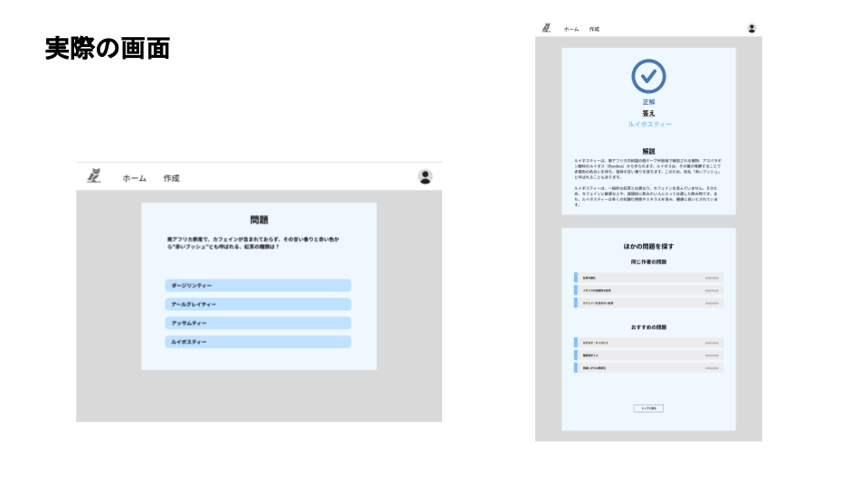Open the profile avatar on the result screen

click(x=751, y=28)
